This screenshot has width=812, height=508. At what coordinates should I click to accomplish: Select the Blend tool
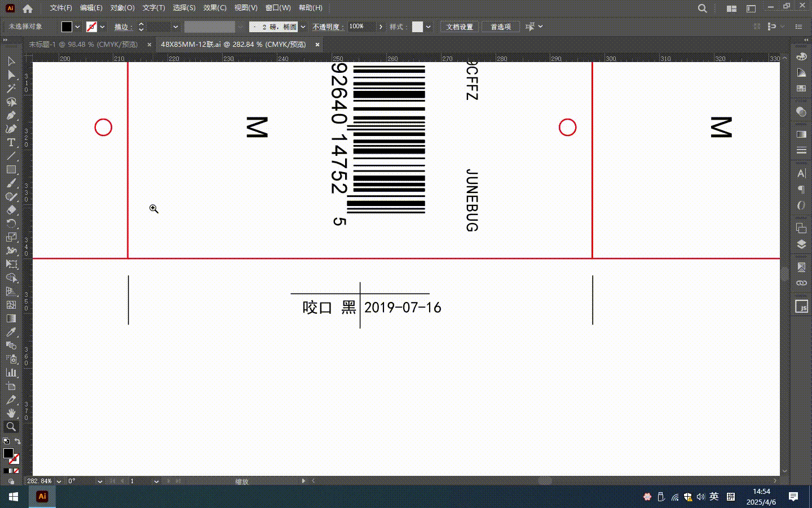[x=11, y=345]
